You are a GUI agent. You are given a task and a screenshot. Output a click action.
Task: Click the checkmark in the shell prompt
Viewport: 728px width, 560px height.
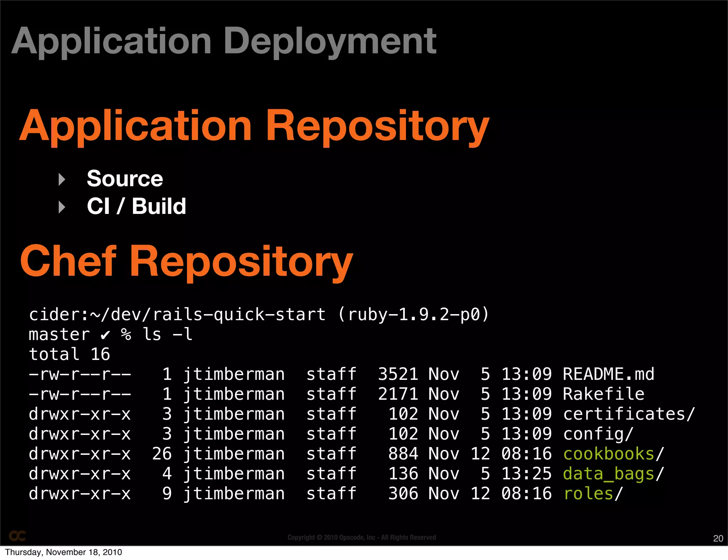106,335
